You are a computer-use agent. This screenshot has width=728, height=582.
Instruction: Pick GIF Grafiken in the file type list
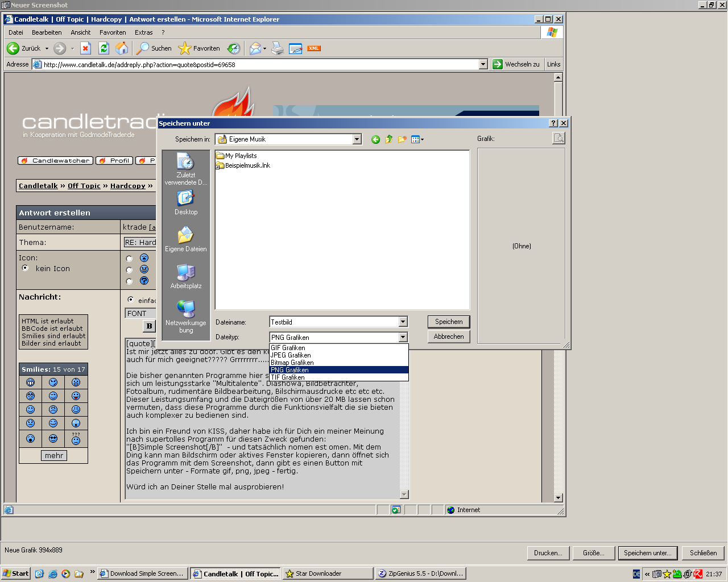(x=288, y=348)
